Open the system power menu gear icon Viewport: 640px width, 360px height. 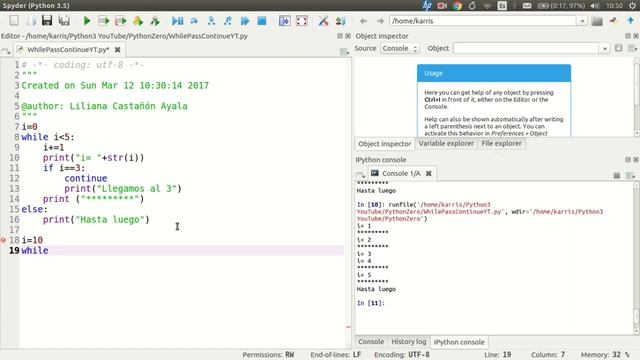click(633, 6)
